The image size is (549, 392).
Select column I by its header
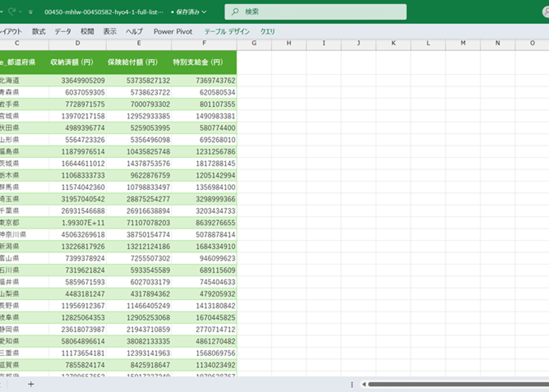coord(324,43)
